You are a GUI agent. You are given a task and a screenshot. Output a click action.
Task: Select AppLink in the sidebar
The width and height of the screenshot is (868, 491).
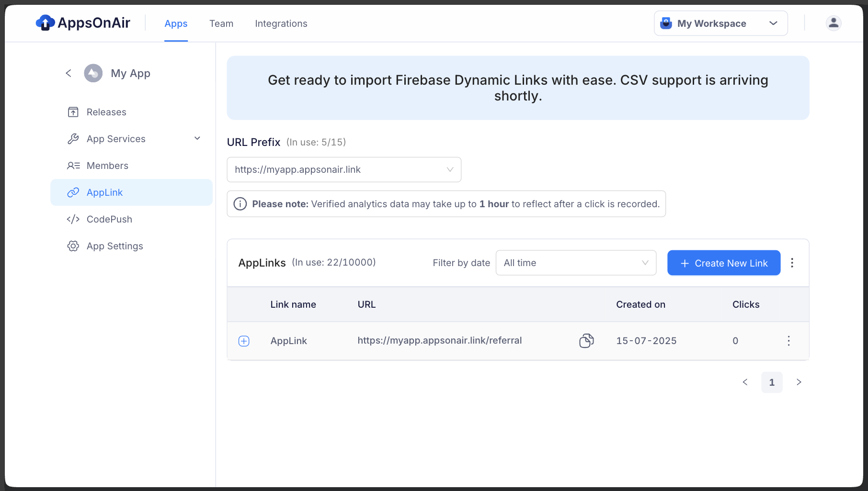[x=131, y=192]
